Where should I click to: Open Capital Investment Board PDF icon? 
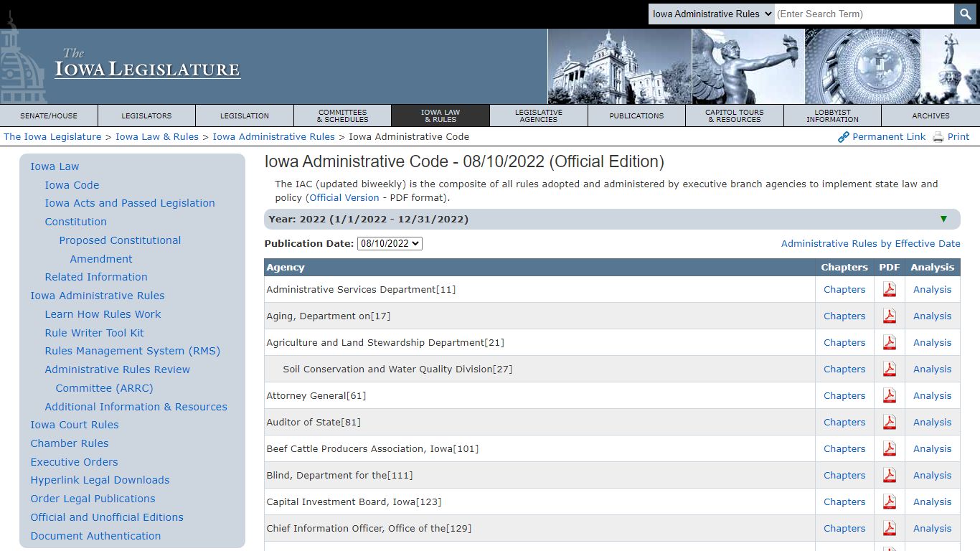[890, 501]
